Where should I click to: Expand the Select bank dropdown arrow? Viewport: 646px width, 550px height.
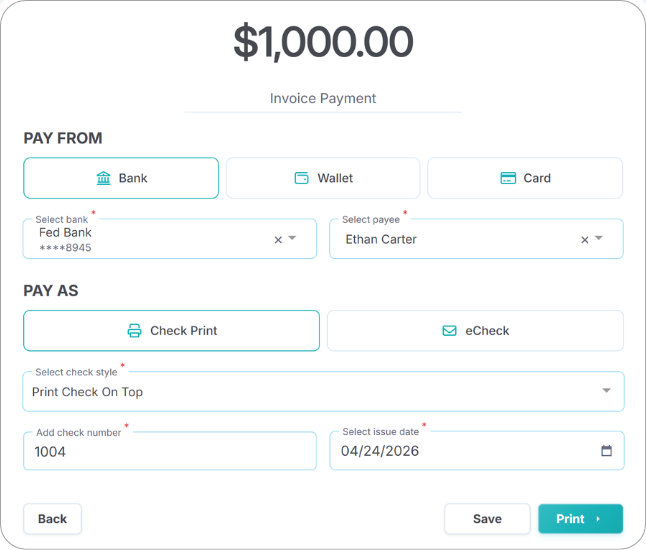(293, 239)
